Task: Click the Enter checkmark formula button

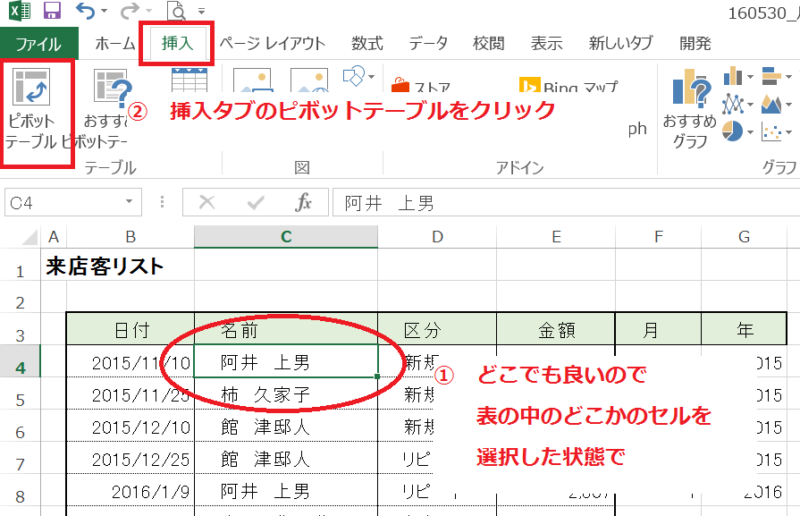Action: 255,203
